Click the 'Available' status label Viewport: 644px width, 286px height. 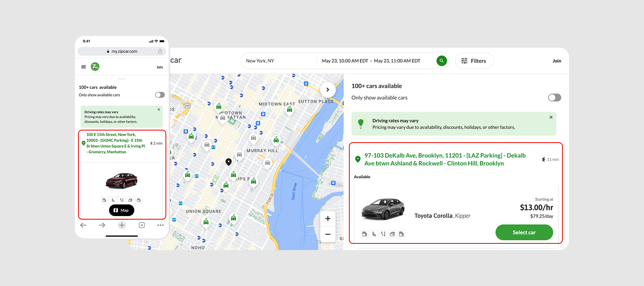click(362, 177)
